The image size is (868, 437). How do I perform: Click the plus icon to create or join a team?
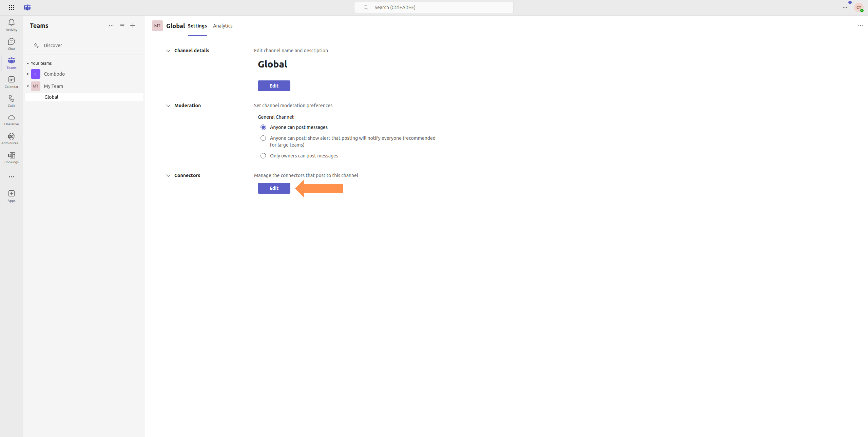click(133, 26)
